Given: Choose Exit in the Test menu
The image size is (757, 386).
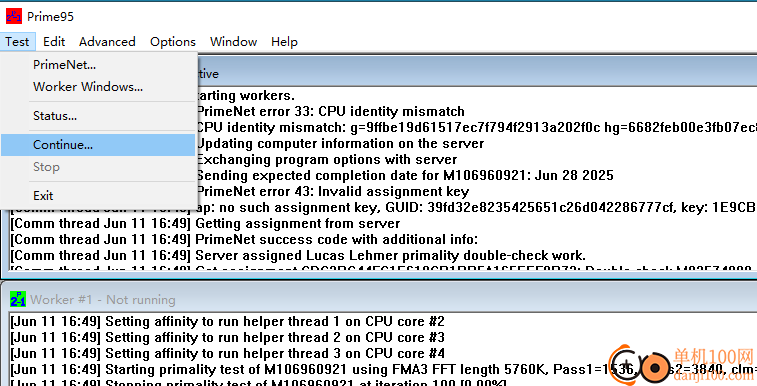Looking at the screenshot, I should pyautogui.click(x=98, y=195).
